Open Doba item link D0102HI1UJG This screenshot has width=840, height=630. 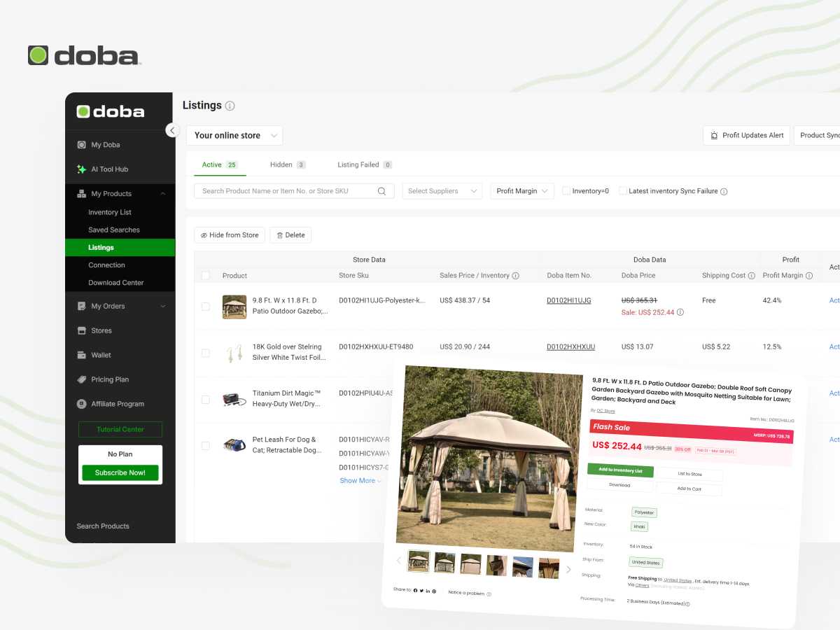point(569,300)
